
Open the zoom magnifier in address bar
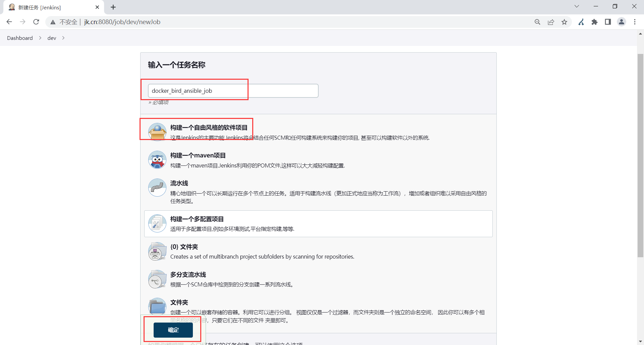537,22
